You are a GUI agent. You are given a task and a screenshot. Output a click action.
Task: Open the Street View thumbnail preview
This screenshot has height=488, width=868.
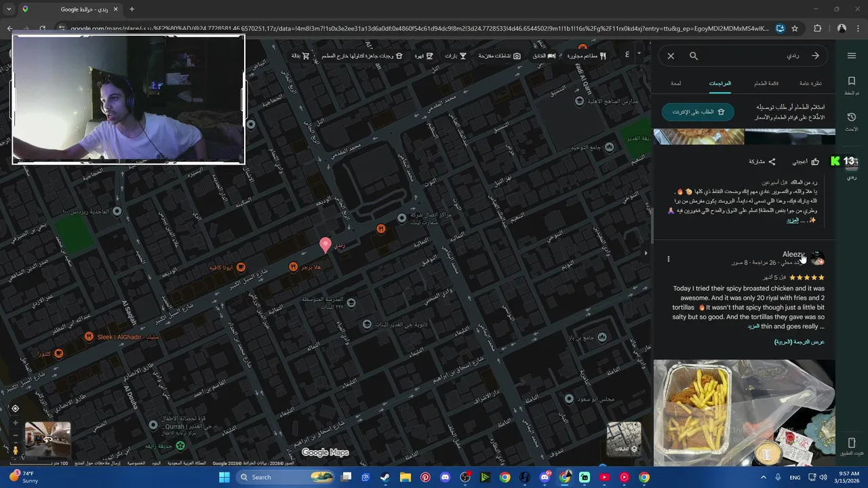[47, 439]
